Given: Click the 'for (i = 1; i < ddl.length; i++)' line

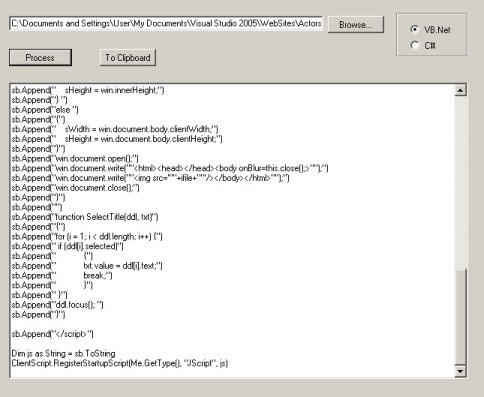Looking at the screenshot, I should pyautogui.click(x=87, y=237).
